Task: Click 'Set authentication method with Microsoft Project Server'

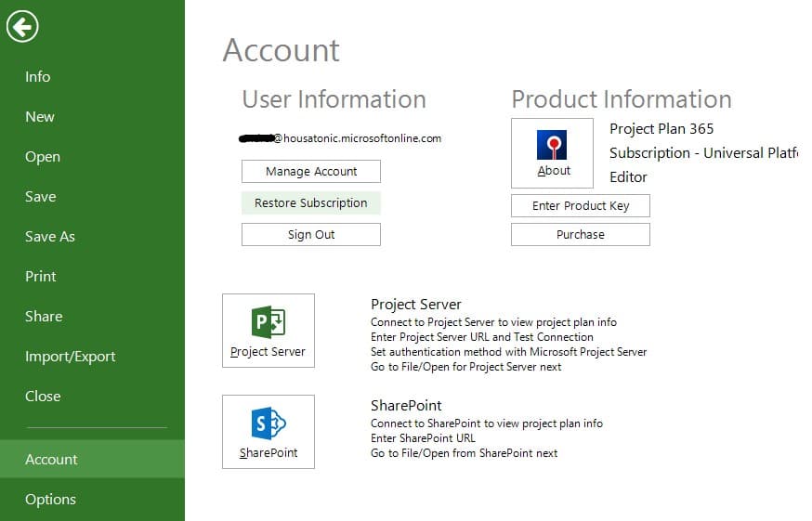Action: (508, 352)
